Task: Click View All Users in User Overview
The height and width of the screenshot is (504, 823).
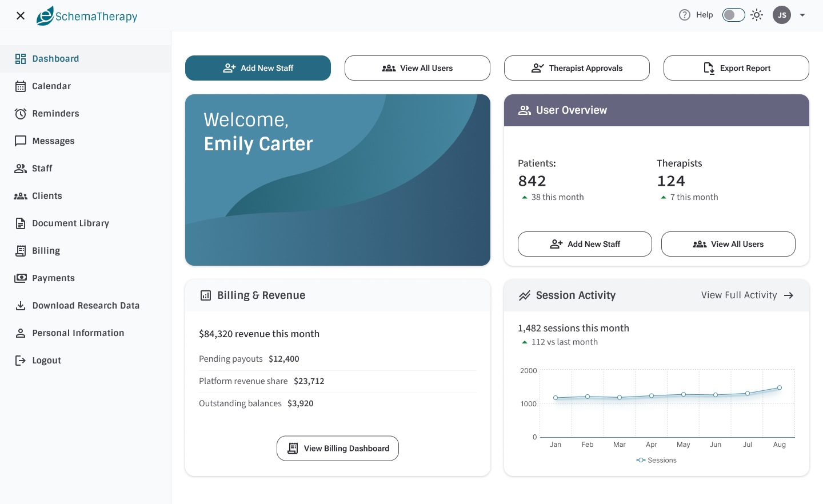Action: [x=728, y=244]
